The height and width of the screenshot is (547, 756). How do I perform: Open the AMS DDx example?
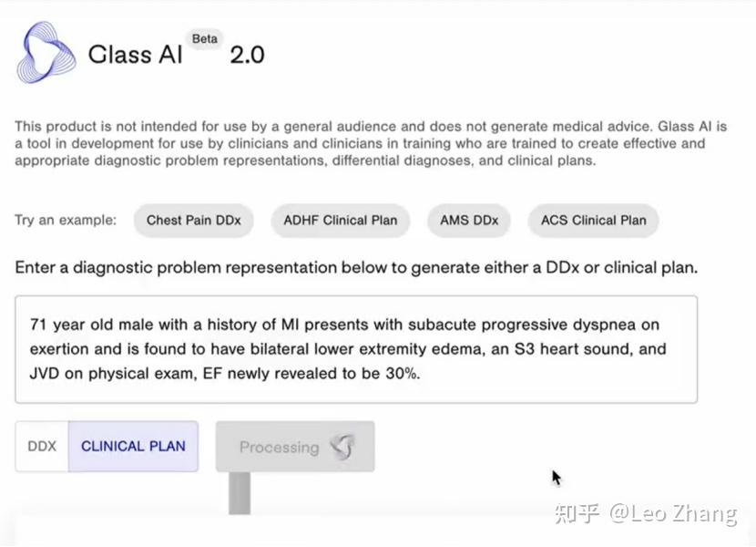click(x=469, y=220)
